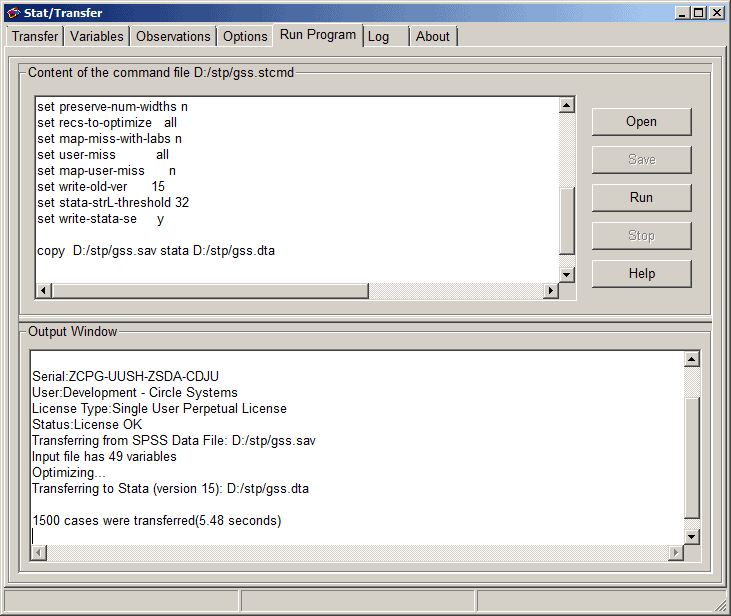Switch to the Transfer tab
Screen dimensions: 731x616
[35, 36]
